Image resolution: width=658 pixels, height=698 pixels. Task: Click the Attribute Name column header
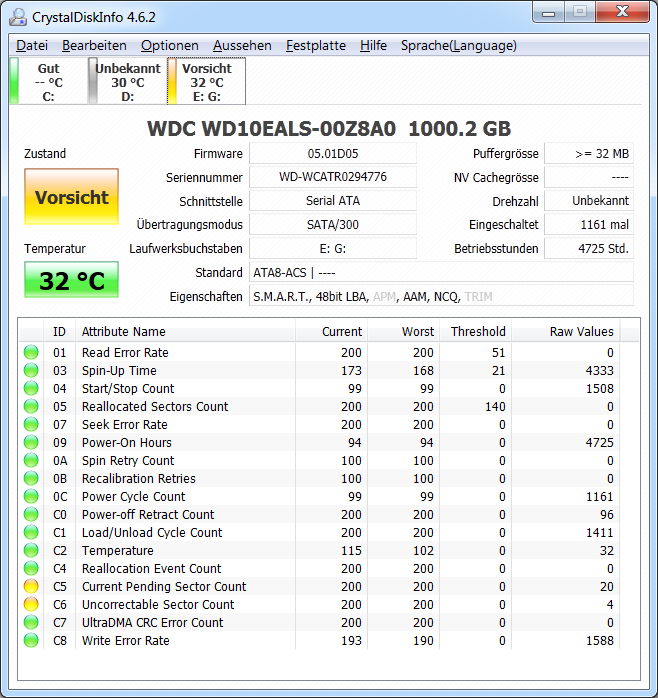pyautogui.click(x=185, y=332)
